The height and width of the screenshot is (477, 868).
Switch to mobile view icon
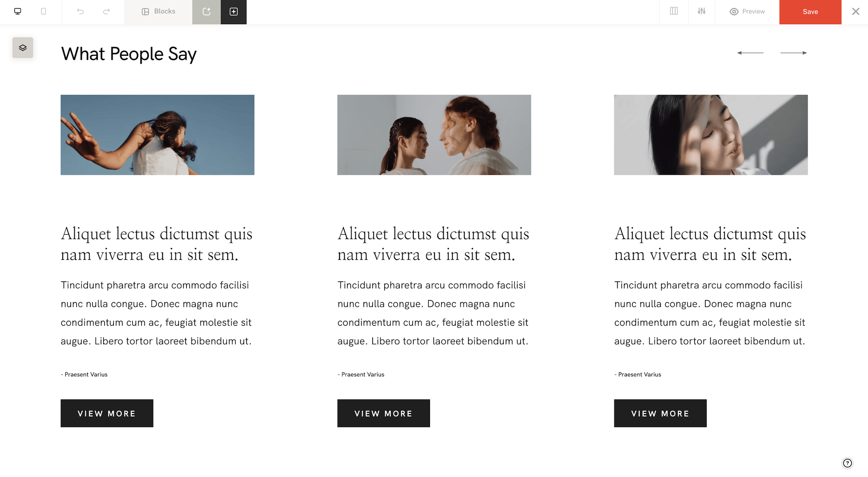(x=43, y=12)
